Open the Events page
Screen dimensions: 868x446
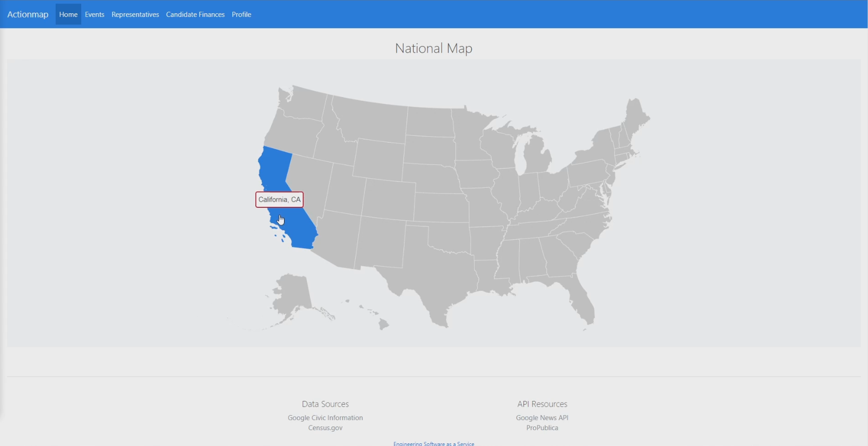94,14
